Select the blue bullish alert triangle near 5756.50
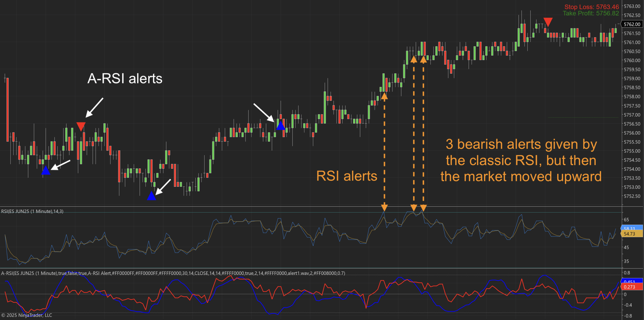 280,125
